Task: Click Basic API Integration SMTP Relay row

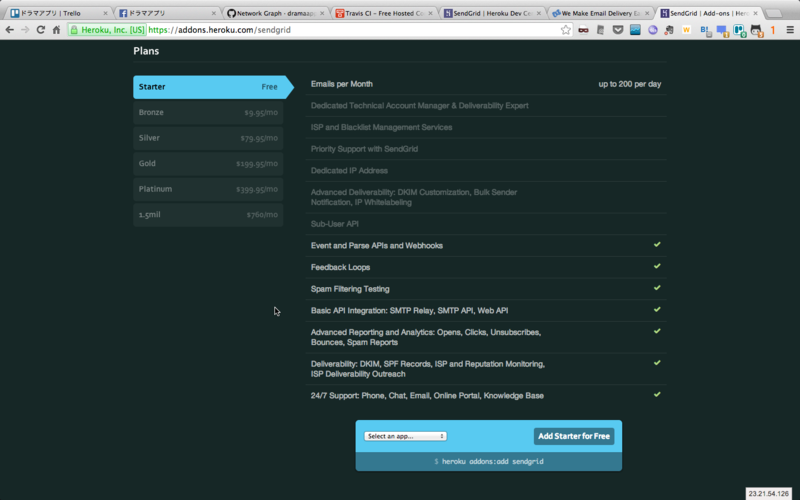Action: 486,310
